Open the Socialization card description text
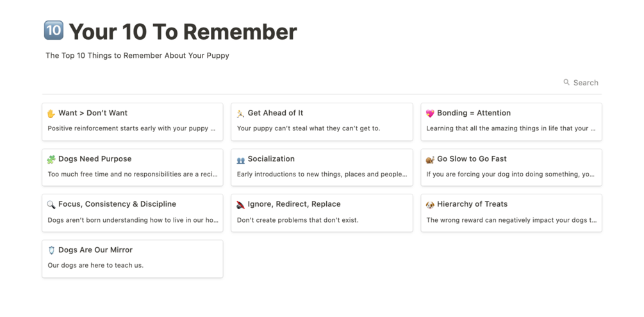This screenshot has height=317, width=644. pos(321,174)
